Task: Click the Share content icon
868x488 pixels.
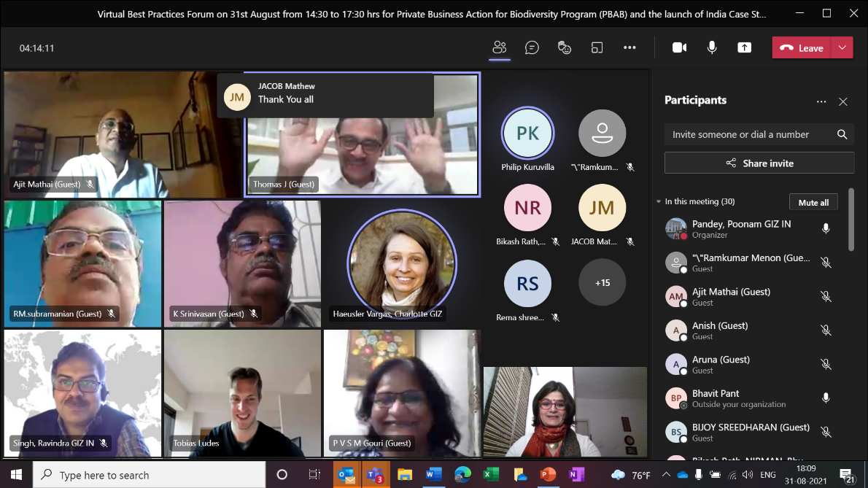Action: point(744,47)
